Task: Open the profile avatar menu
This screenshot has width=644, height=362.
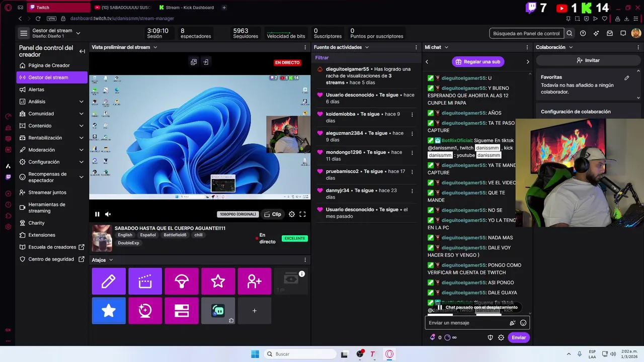Action: click(636, 33)
